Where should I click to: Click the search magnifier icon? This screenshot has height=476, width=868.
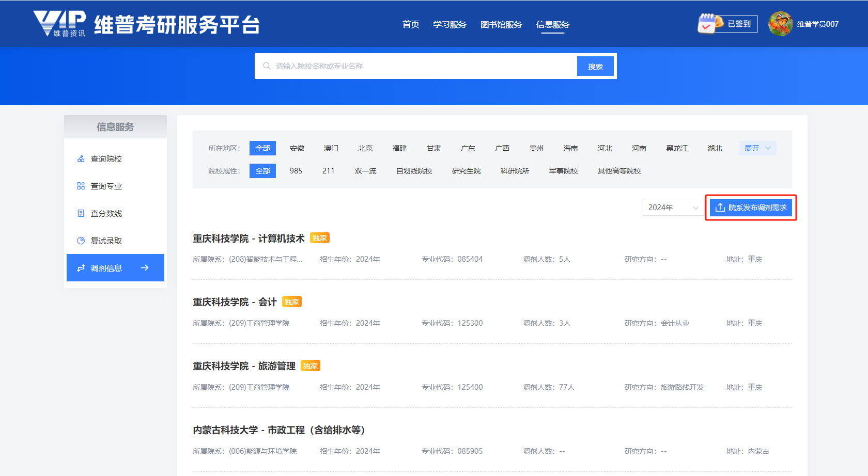267,66
